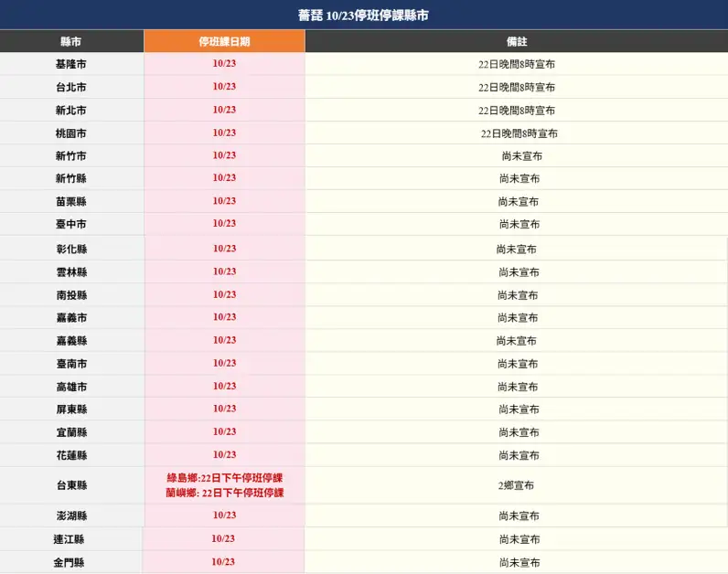Screen dimensions: 728x574
Task: Click 22日晚間8時宣布 note for 桃園市
Action: click(519, 133)
